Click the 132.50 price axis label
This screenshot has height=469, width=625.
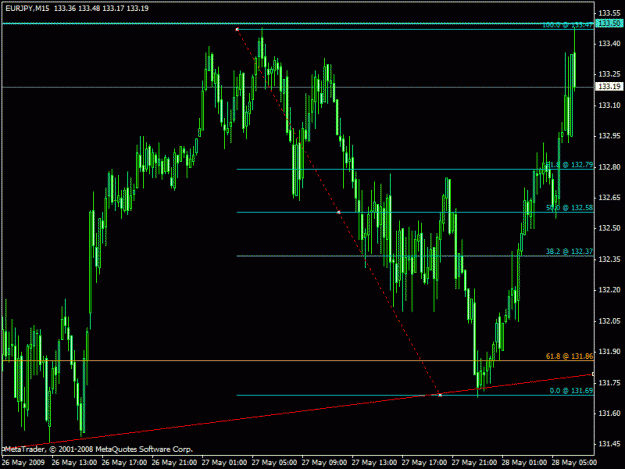coord(609,228)
